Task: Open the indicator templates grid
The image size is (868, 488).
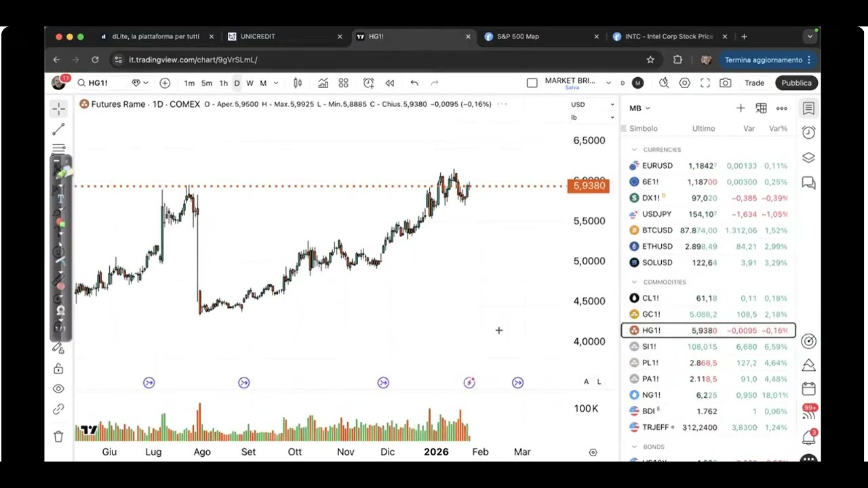Action: [344, 83]
